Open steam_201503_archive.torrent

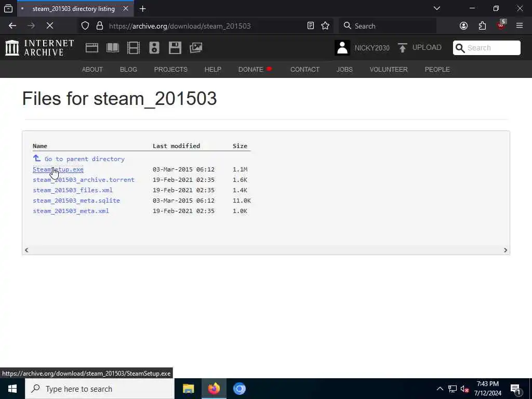(84, 180)
